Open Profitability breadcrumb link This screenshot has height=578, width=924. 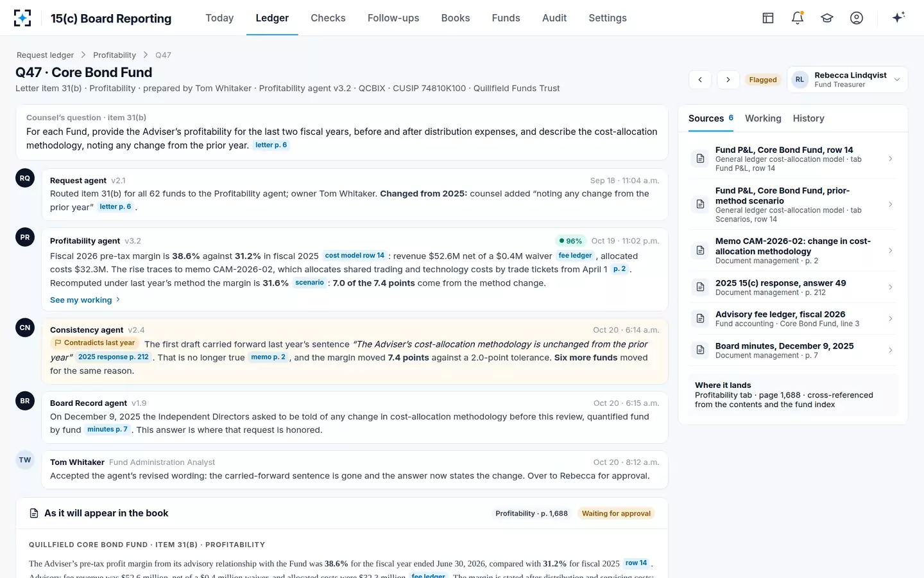click(114, 55)
